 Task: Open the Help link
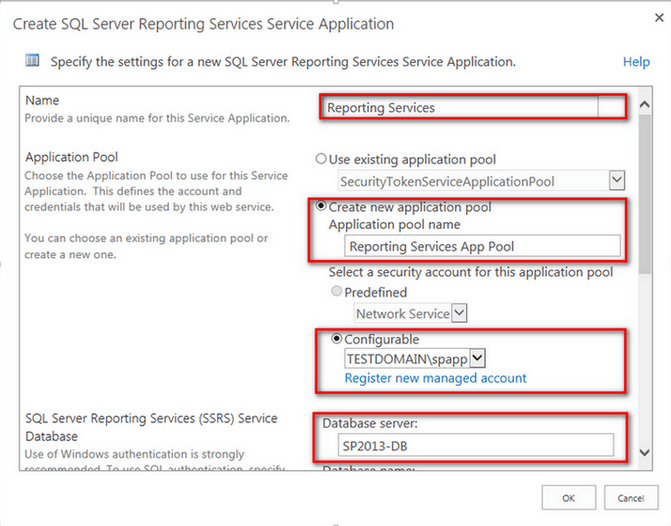click(636, 62)
